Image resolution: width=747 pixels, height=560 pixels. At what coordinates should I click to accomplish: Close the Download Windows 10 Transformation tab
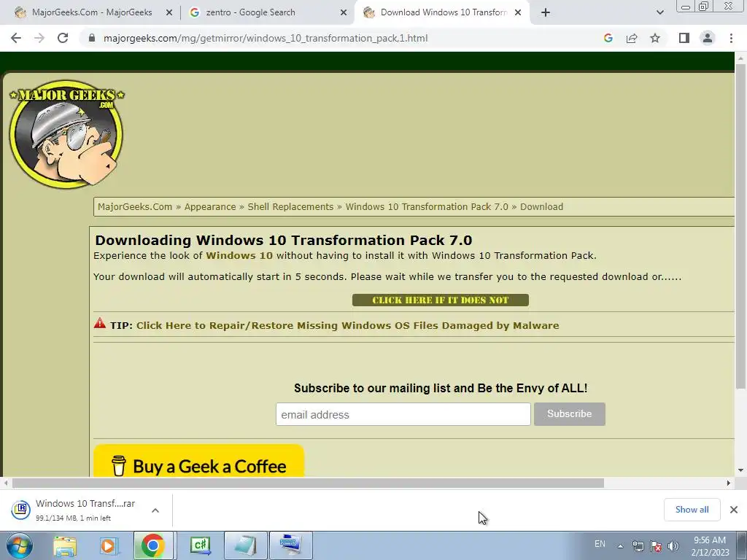(x=518, y=13)
